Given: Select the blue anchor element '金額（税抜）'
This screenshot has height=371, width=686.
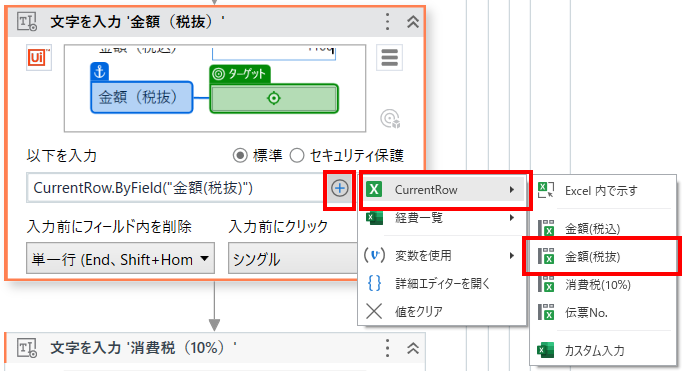Looking at the screenshot, I should [142, 97].
